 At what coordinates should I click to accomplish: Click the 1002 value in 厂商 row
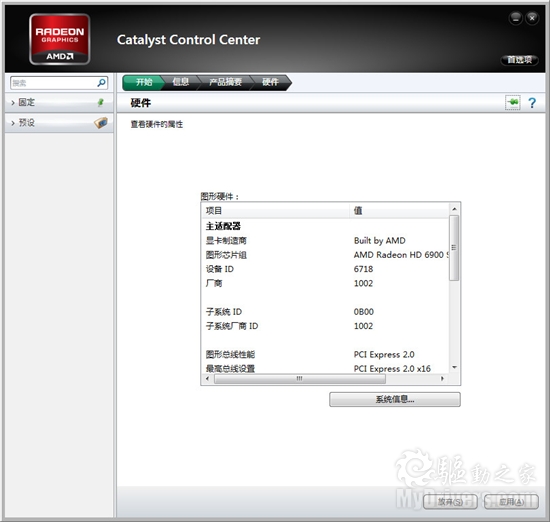coord(363,283)
